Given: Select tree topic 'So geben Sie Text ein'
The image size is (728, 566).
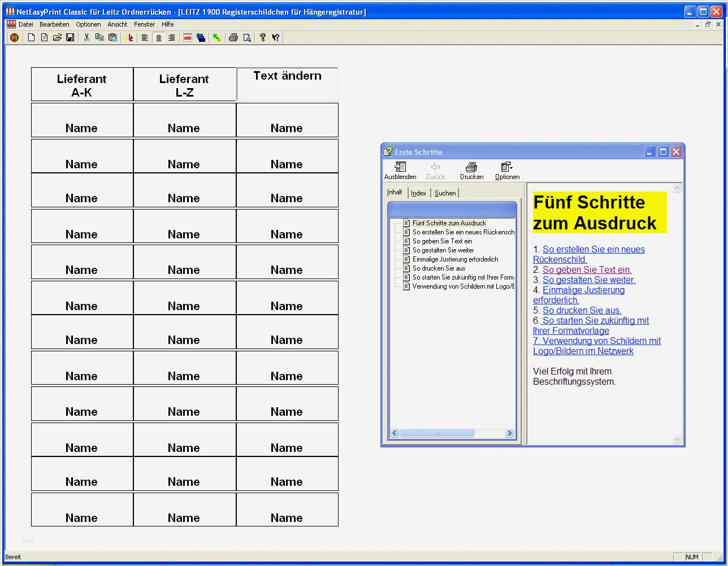Looking at the screenshot, I should [x=443, y=241].
